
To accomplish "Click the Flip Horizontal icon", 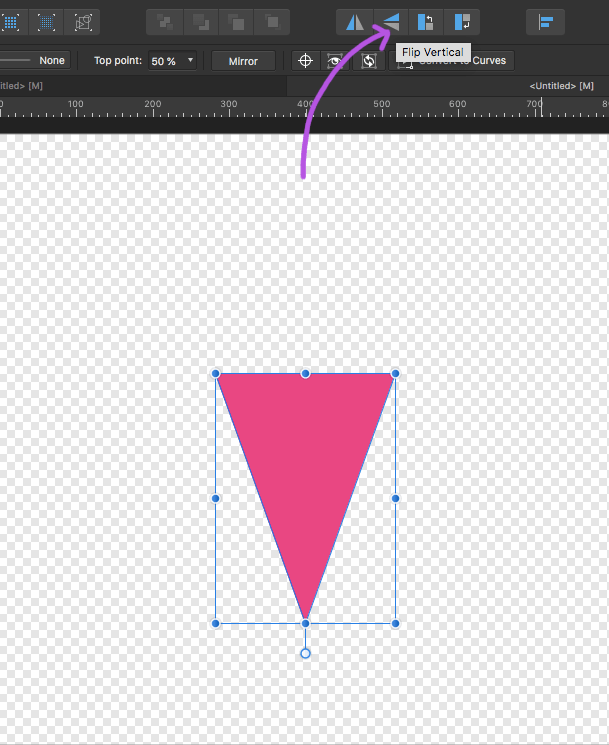I will coord(355,22).
